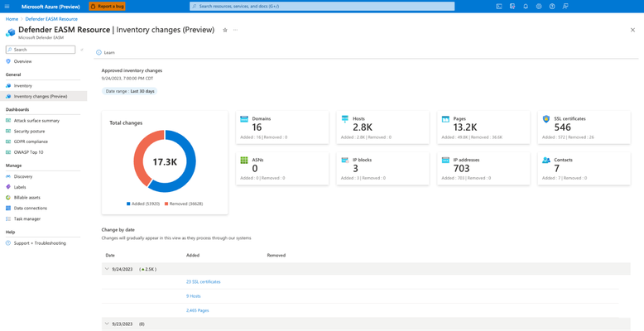Open Support + Troubleshooting
This screenshot has width=644, height=331.
tap(40, 243)
